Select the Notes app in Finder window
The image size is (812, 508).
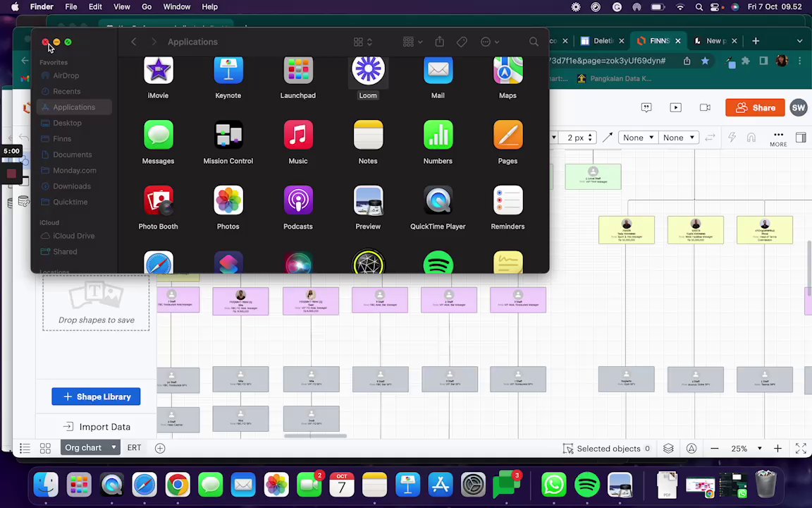tap(368, 135)
